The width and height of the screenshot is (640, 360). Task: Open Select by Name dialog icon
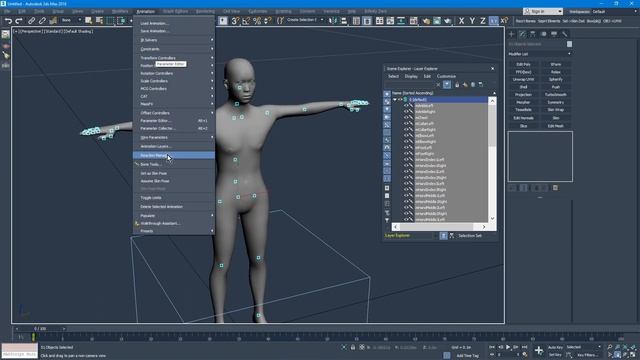(99, 21)
